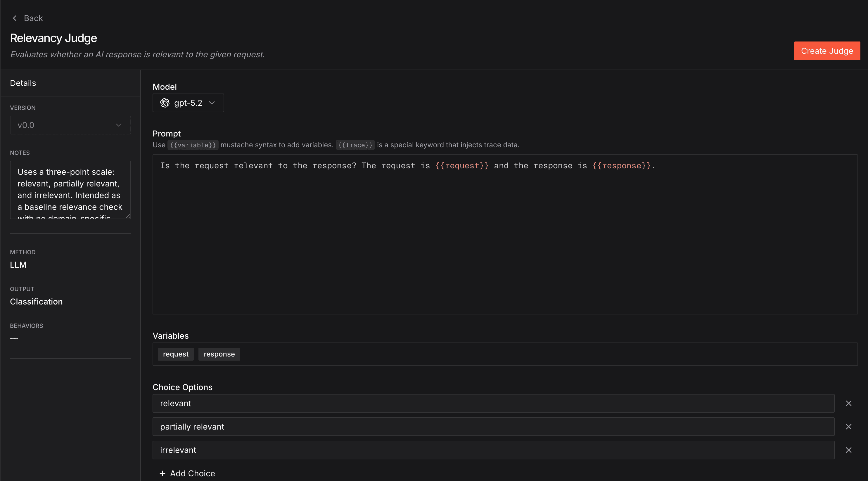This screenshot has height=481, width=868.
Task: Open the gpt-5.2 model dropdown
Action: click(188, 103)
